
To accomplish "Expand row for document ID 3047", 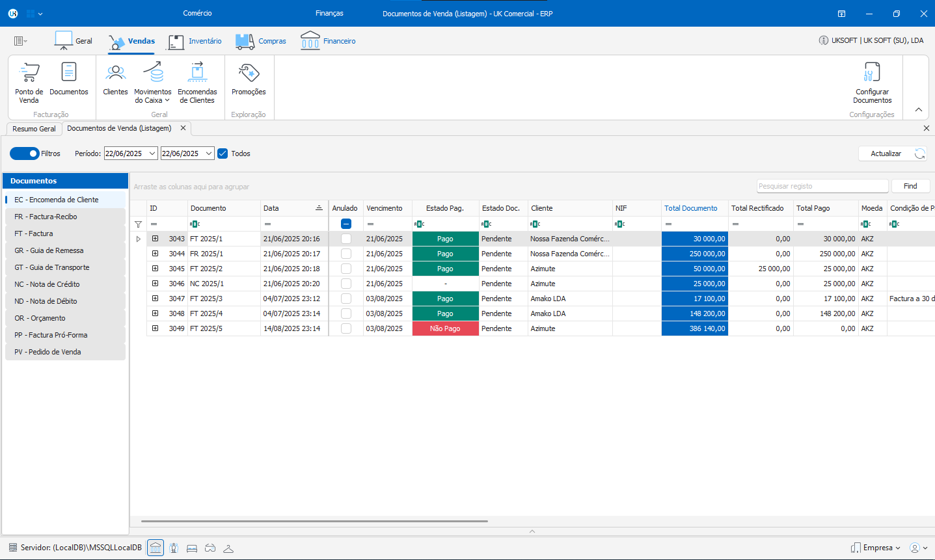I will coord(156,299).
